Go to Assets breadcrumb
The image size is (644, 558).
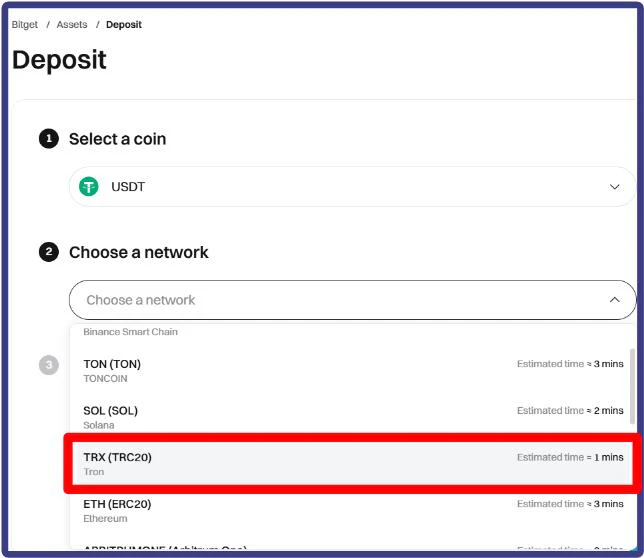72,25
